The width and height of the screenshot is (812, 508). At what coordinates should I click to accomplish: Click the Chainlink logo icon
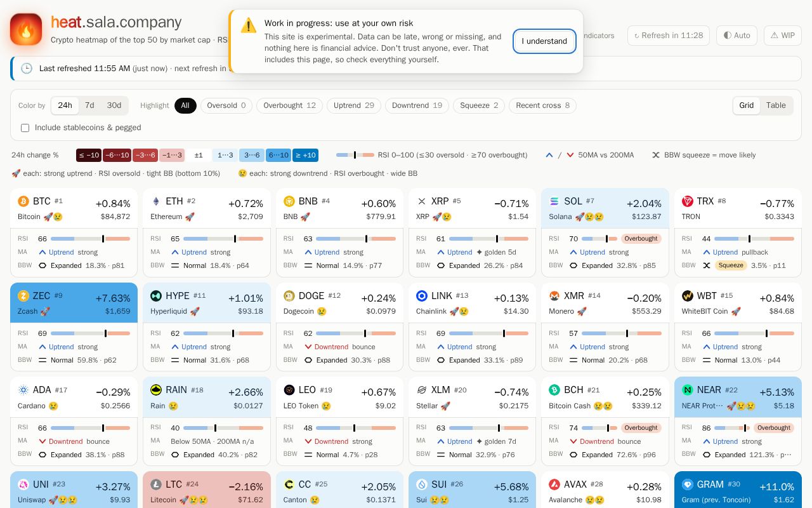tap(422, 296)
